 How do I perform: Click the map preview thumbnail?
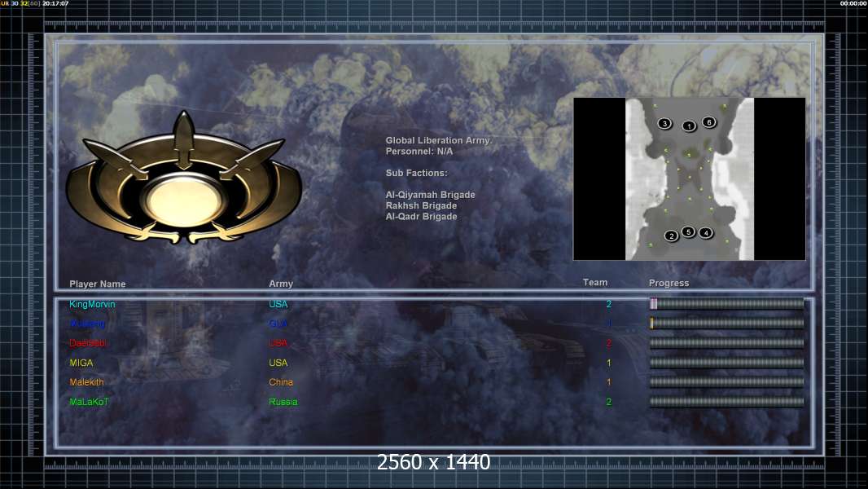pos(689,178)
